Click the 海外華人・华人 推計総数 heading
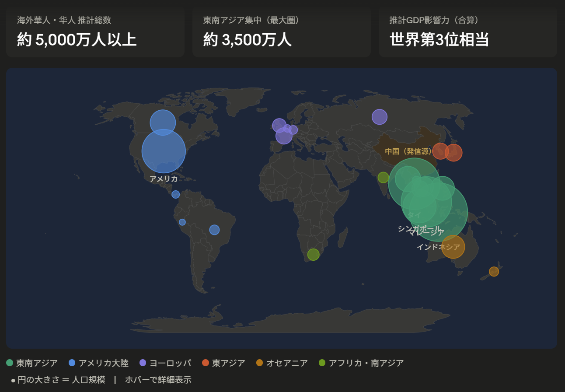Viewport: 565px width, 392px height. (64, 20)
